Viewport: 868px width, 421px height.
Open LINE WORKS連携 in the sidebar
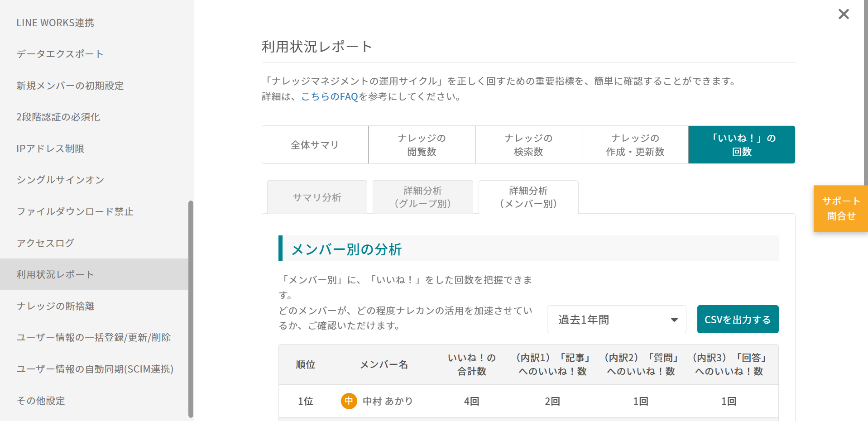tap(55, 23)
